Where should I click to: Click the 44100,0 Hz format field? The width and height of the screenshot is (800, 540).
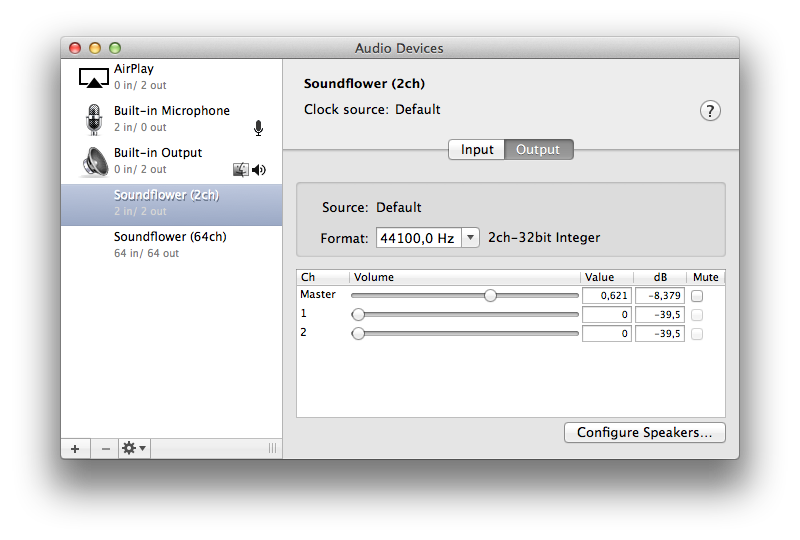[x=418, y=238]
